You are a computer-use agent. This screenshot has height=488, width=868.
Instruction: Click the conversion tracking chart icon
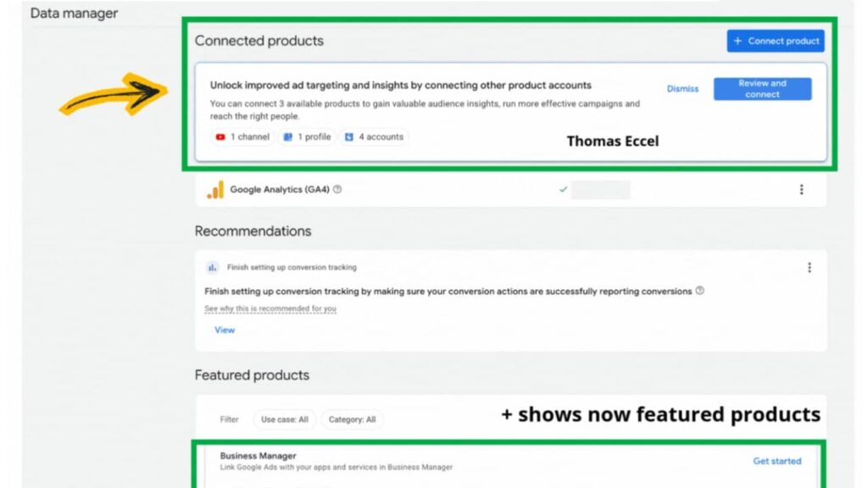(x=211, y=266)
